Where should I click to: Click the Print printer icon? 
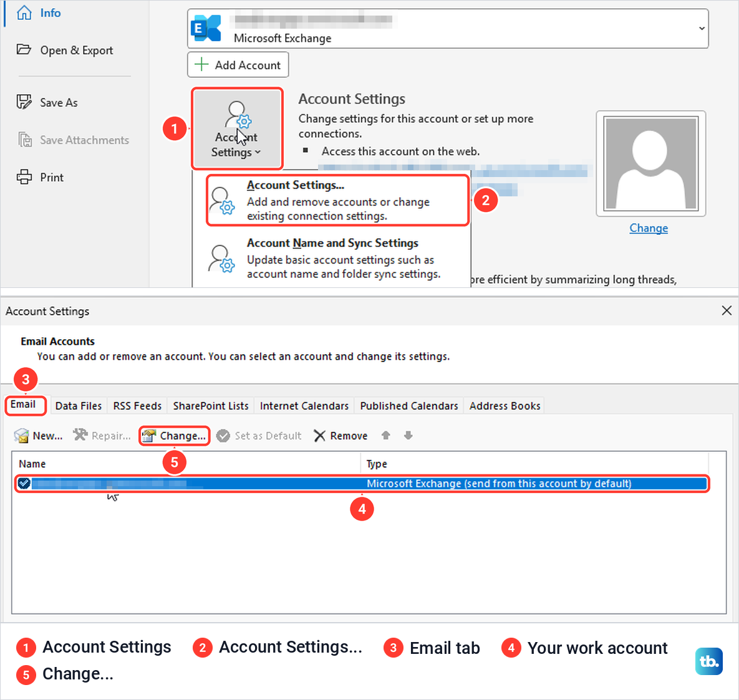pyautogui.click(x=24, y=177)
